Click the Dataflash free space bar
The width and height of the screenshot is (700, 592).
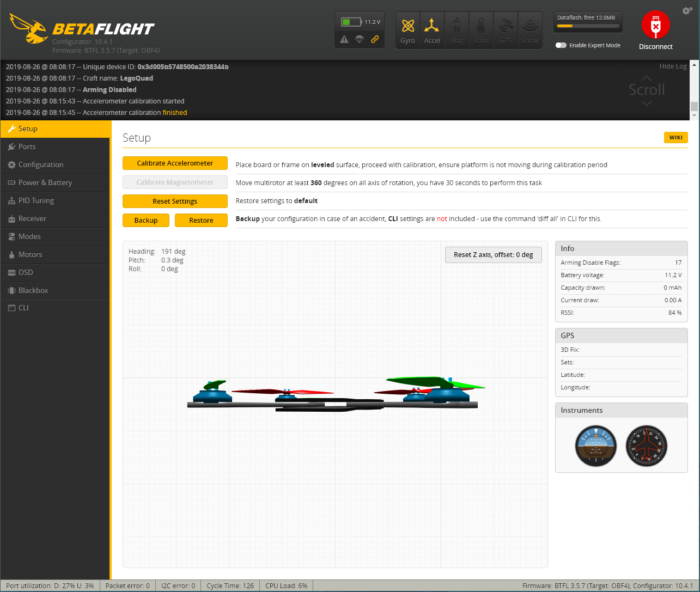[588, 26]
